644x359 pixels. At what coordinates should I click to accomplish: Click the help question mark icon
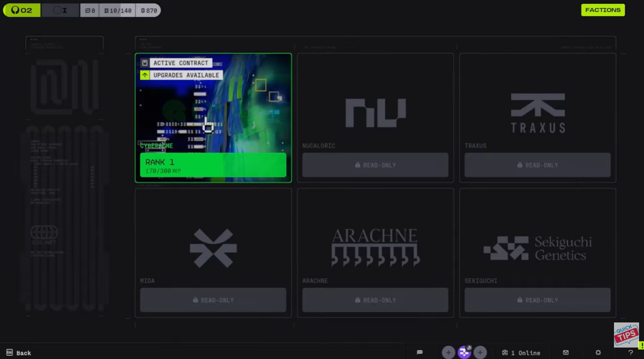click(x=630, y=352)
